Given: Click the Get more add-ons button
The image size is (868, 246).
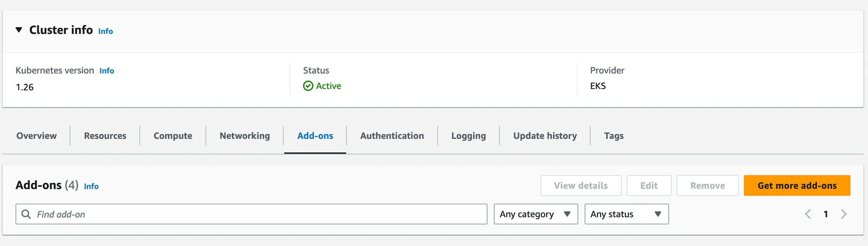Looking at the screenshot, I should pyautogui.click(x=797, y=185).
